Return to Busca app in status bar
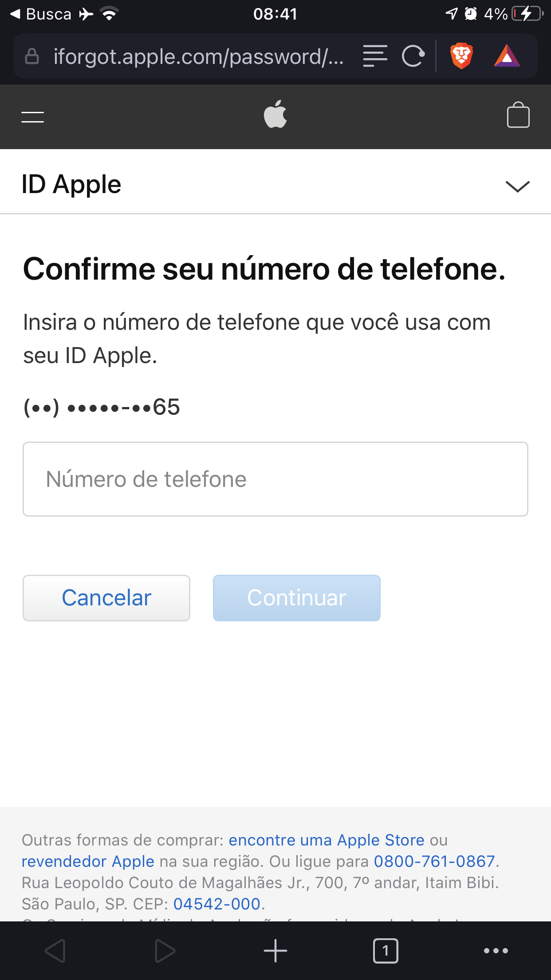 tap(41, 14)
